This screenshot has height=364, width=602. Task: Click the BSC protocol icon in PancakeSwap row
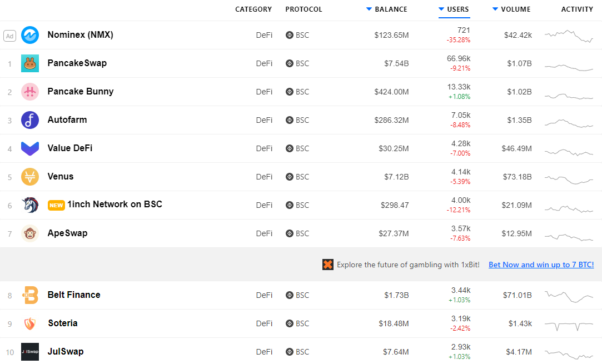click(x=290, y=63)
